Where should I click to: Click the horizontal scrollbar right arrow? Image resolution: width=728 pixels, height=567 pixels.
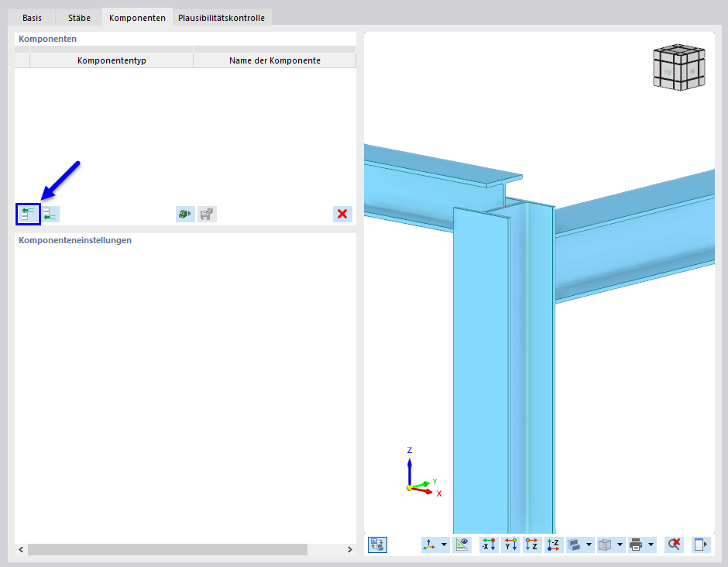coord(349,549)
